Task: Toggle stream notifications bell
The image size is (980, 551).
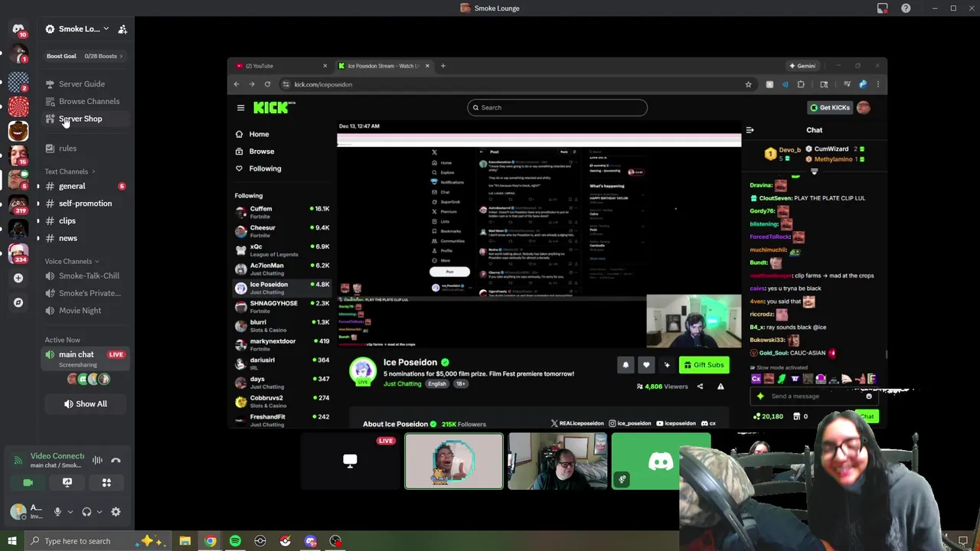Action: click(626, 365)
